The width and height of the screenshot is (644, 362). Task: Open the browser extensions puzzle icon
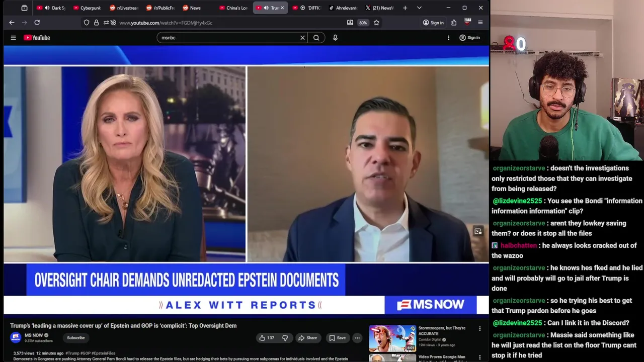point(454,23)
